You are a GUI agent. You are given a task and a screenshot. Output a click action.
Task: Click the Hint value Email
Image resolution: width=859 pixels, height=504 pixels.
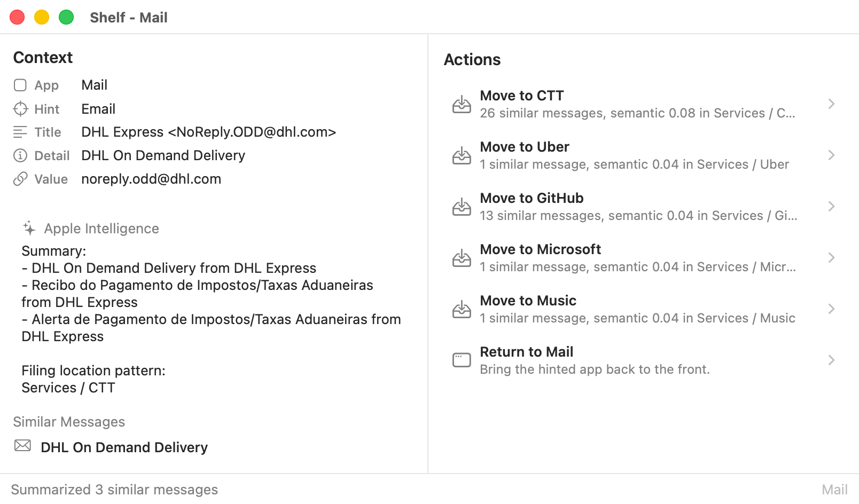coord(98,109)
